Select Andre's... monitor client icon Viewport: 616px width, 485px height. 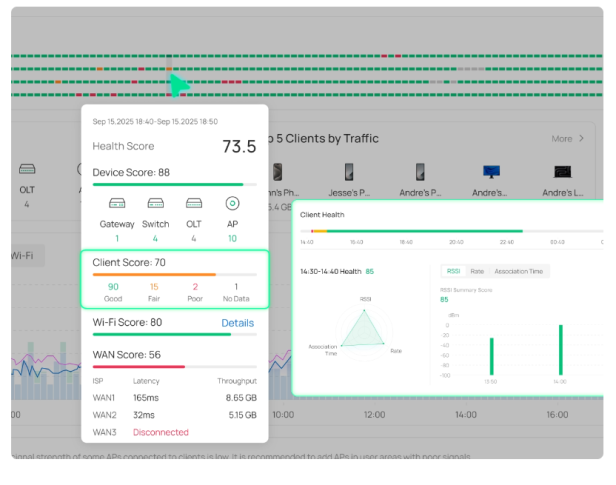(x=491, y=172)
